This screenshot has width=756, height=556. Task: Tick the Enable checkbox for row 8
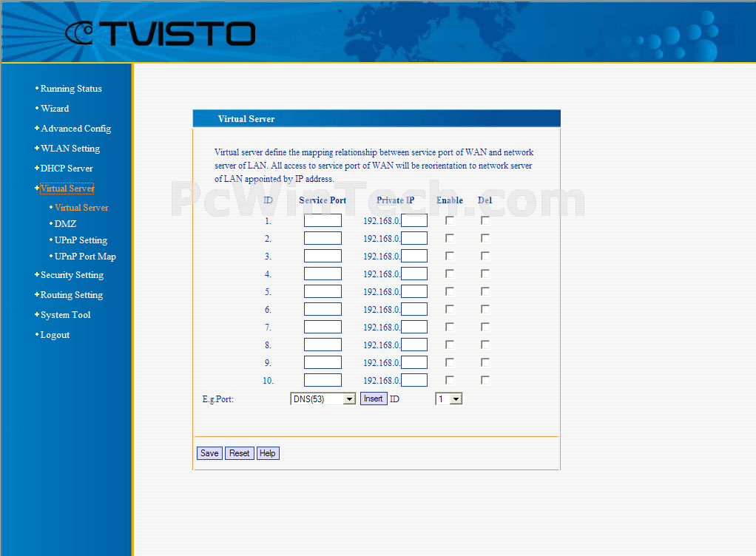pos(449,345)
